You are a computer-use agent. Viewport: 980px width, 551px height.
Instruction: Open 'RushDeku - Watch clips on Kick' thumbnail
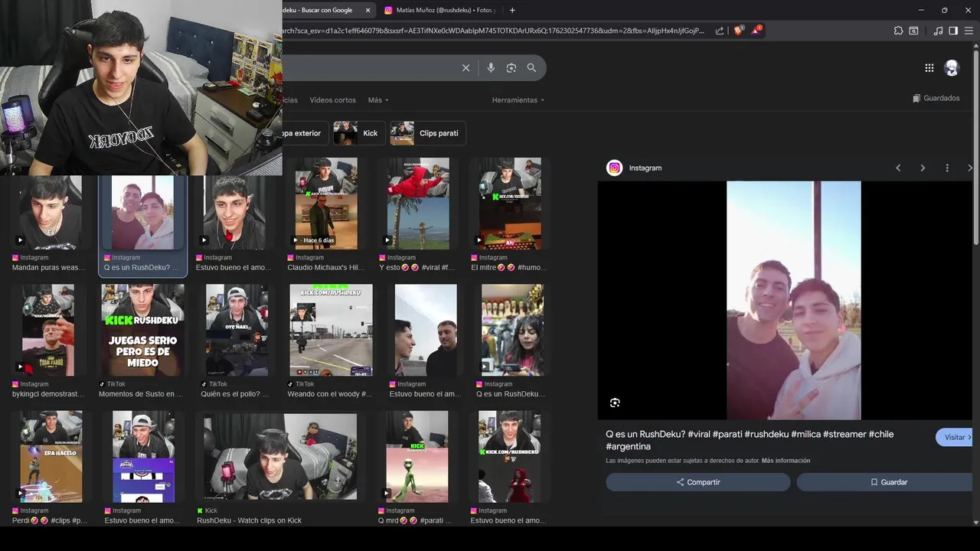(280, 456)
